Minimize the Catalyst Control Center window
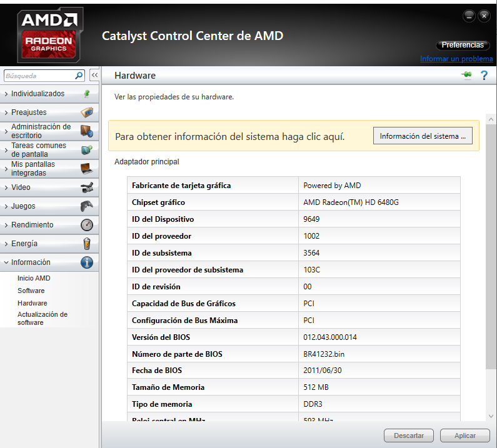 point(469,16)
